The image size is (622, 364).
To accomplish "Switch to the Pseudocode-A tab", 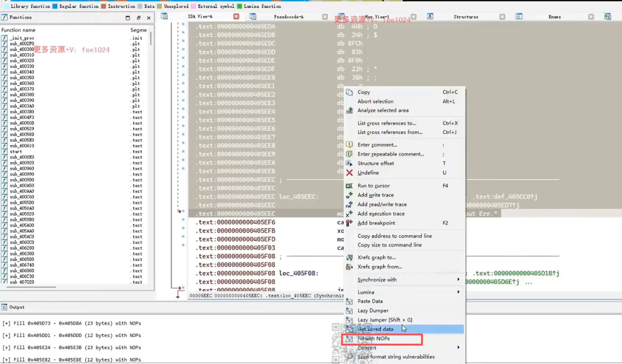I will 288,17.
